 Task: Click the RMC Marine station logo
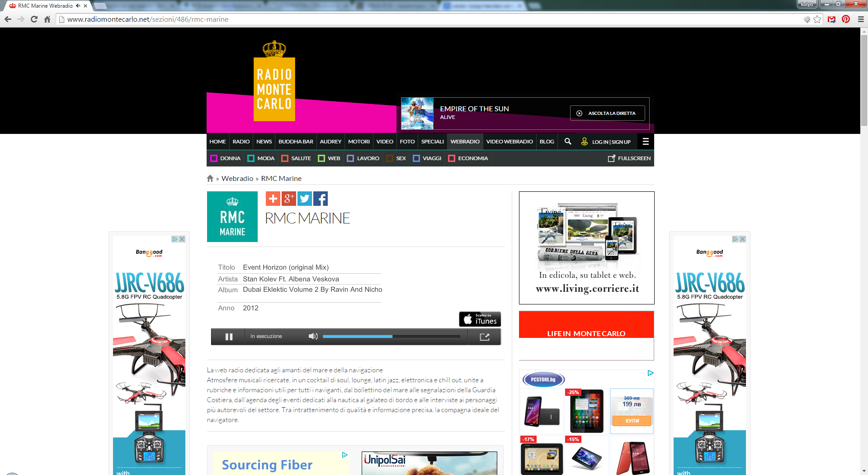point(232,217)
